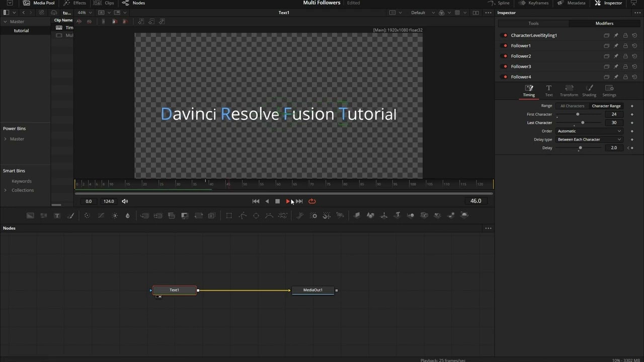This screenshot has width=644, height=362.
Task: Toggle loop playback mode
Action: coord(312,201)
